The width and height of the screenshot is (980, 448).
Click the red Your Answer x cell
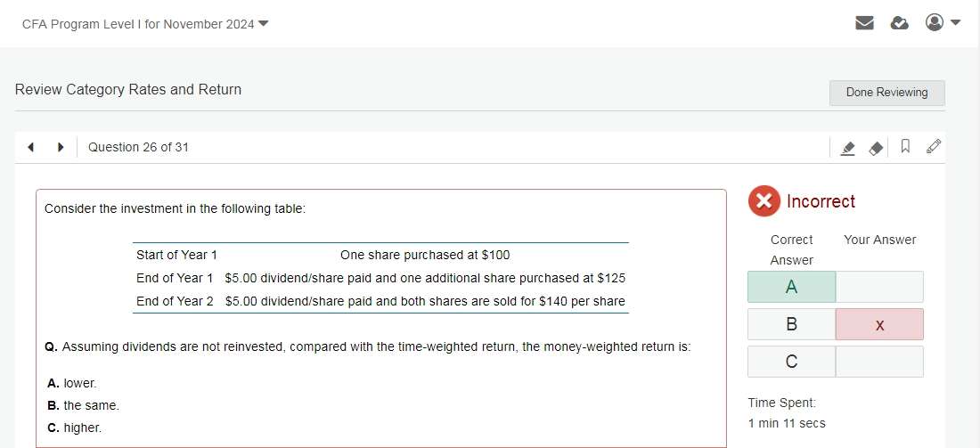click(879, 324)
